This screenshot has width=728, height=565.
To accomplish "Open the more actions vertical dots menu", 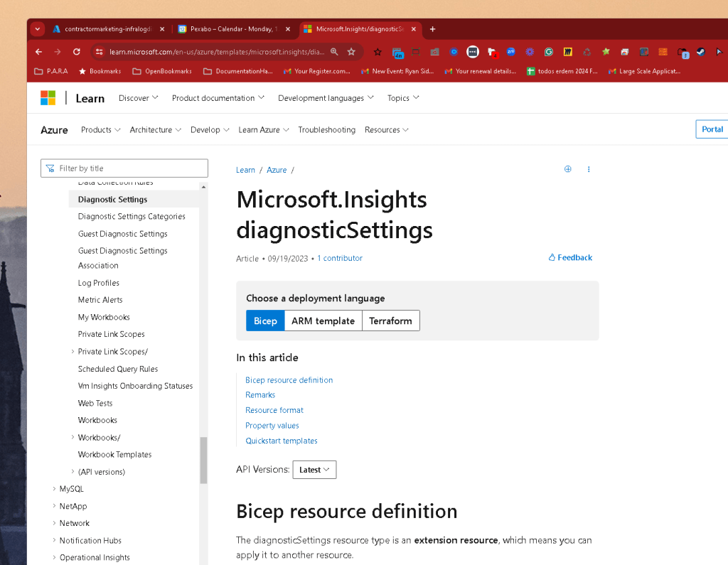I will click(589, 169).
